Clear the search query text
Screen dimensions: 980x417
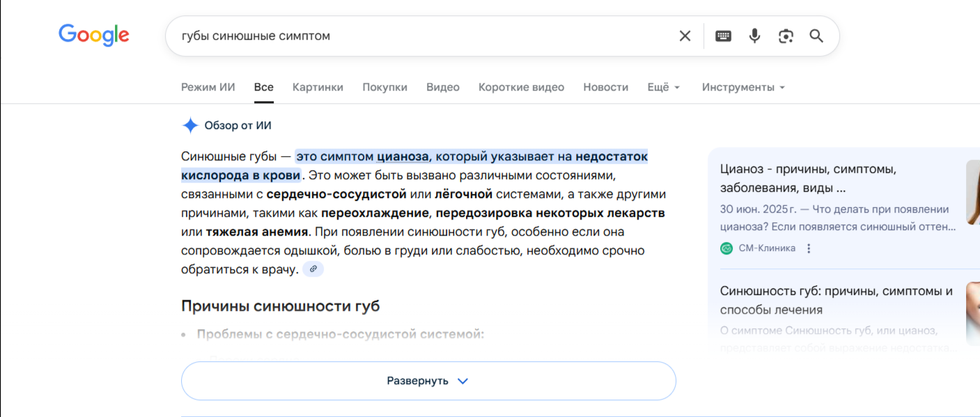pos(685,36)
